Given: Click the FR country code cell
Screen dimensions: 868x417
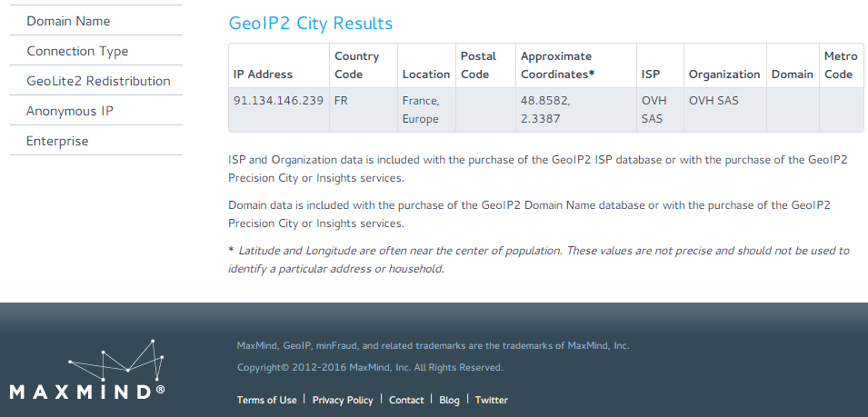Looking at the screenshot, I should pos(364,110).
